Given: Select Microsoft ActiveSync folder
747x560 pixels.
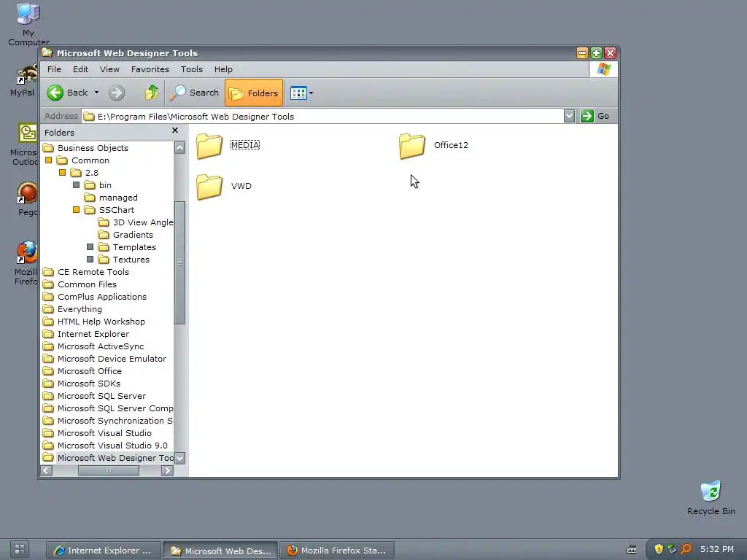Looking at the screenshot, I should click(x=93, y=346).
